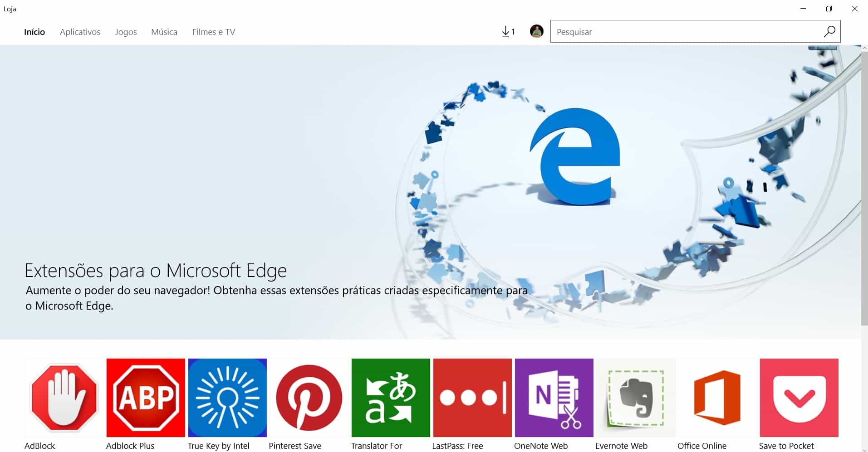Viewport: 868px width, 452px height.
Task: Go to the Início tab
Action: point(34,32)
